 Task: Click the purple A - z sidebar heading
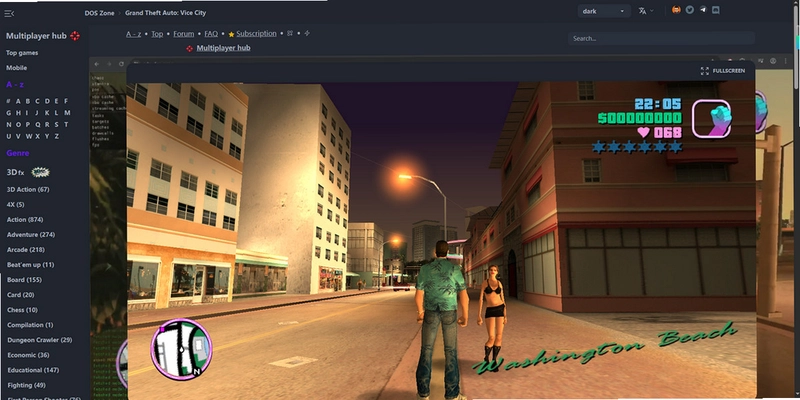(x=15, y=85)
